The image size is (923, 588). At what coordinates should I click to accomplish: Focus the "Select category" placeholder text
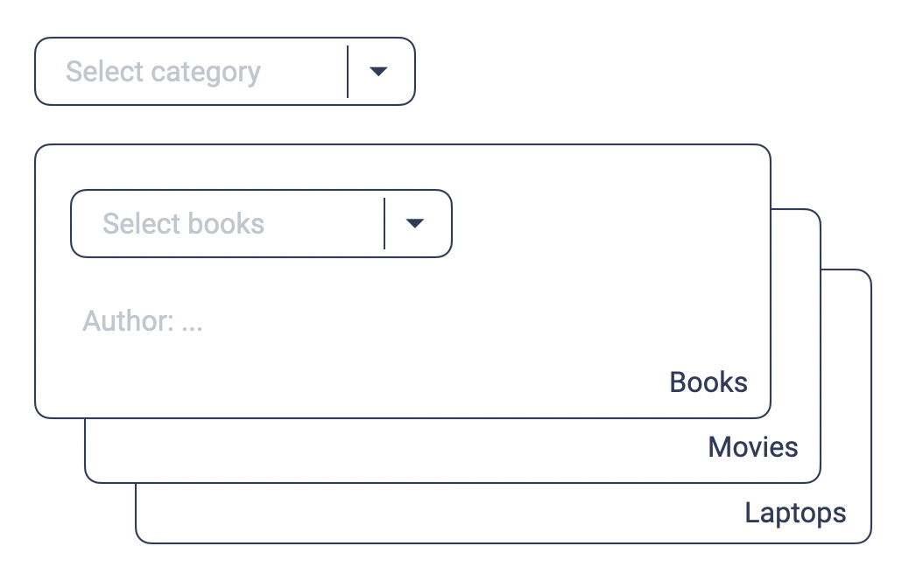click(x=163, y=72)
